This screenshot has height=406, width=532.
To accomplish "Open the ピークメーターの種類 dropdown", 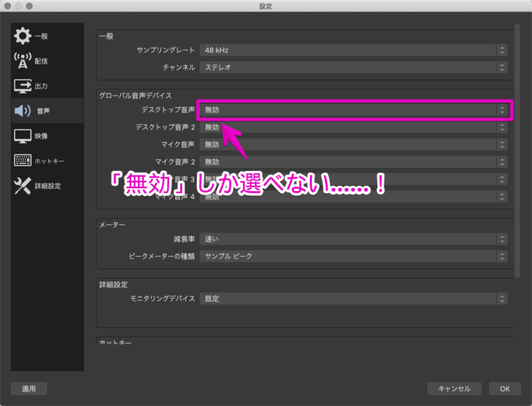I will pyautogui.click(x=353, y=256).
